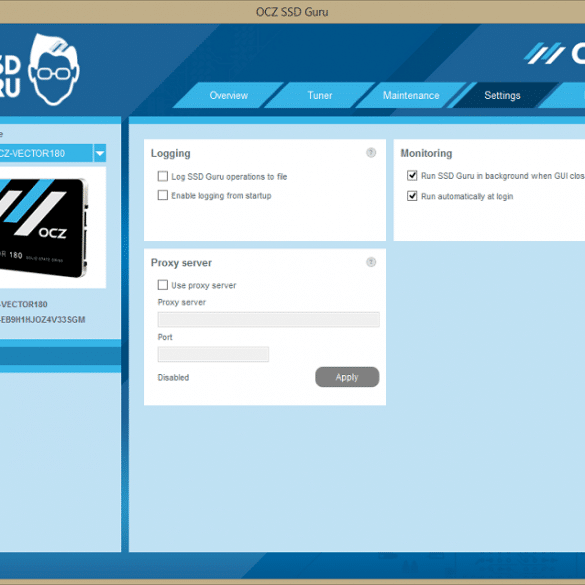Viewport: 585px width, 585px height.
Task: Click the Apply button
Action: tap(347, 377)
